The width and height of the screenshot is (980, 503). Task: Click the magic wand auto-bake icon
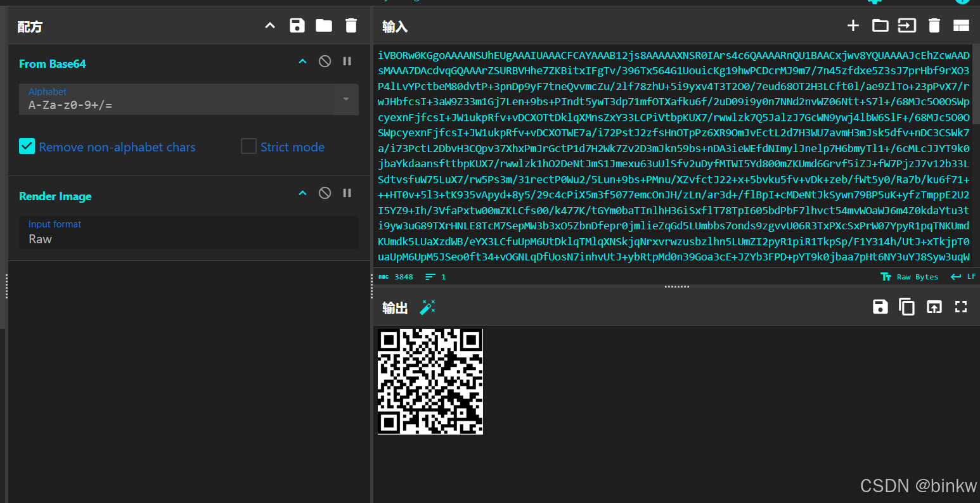tap(427, 307)
